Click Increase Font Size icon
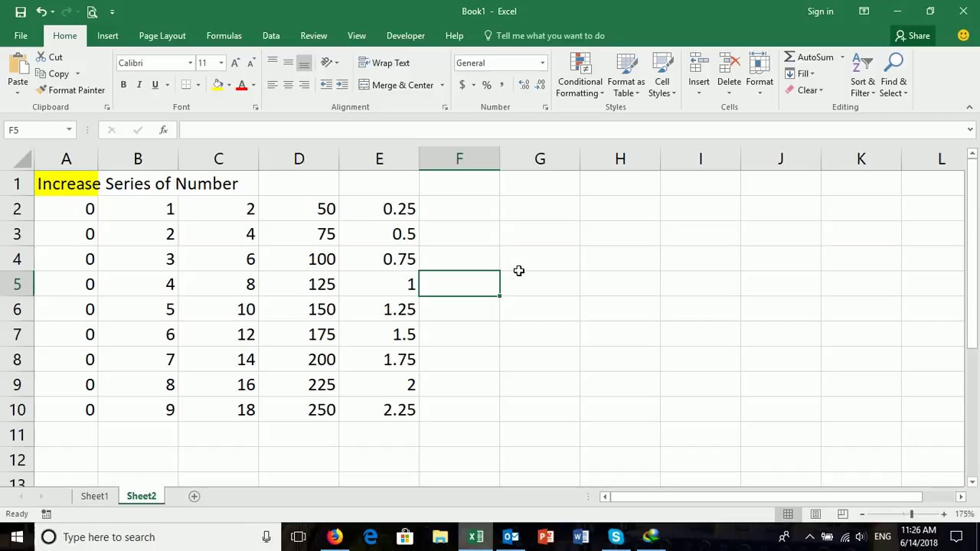 [236, 63]
